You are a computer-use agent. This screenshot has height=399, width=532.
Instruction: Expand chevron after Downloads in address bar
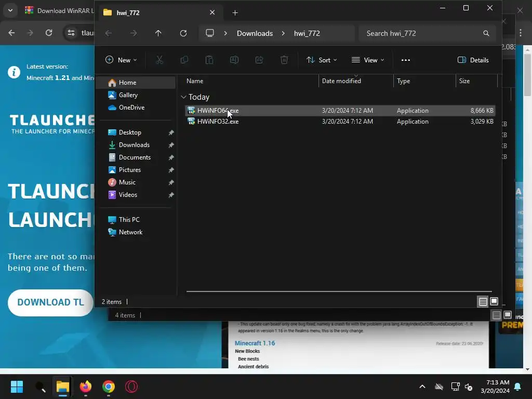click(283, 33)
